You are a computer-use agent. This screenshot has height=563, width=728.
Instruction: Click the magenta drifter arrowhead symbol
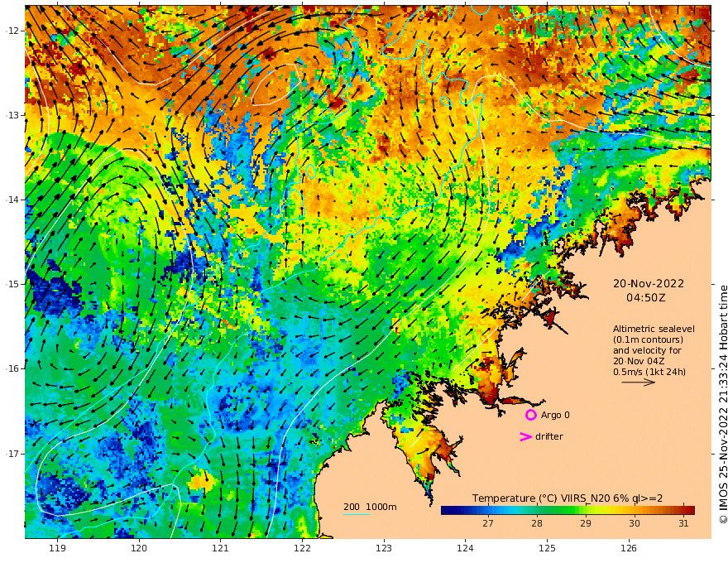click(x=525, y=436)
